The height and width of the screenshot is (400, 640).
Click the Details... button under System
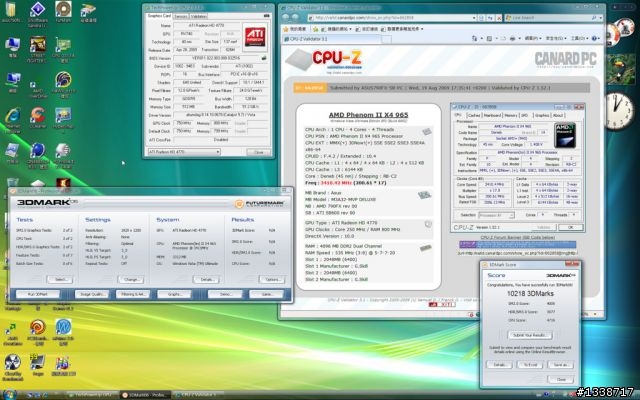tap(206, 280)
